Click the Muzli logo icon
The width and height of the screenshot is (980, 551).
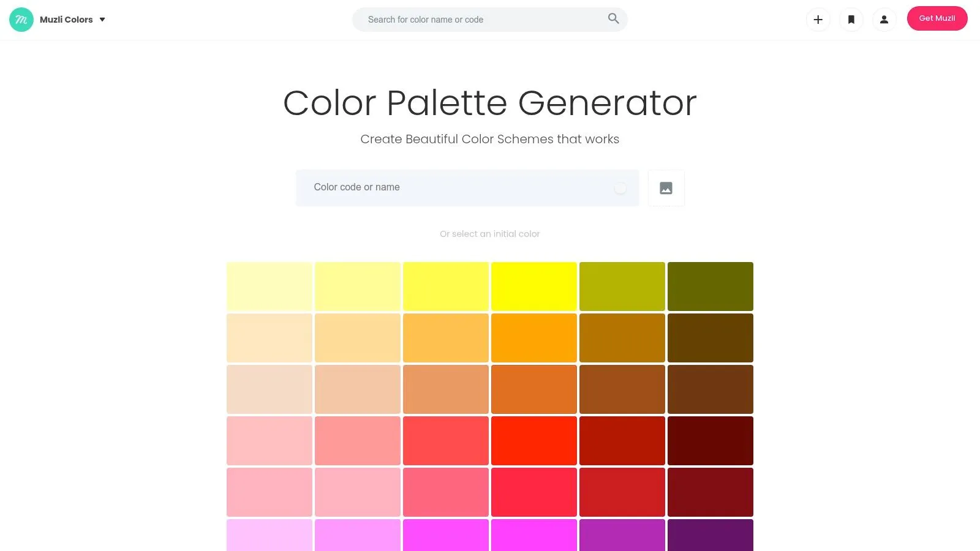tap(20, 19)
